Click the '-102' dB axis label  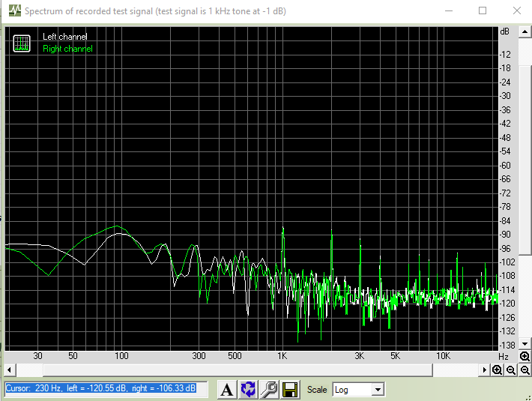[507, 262]
